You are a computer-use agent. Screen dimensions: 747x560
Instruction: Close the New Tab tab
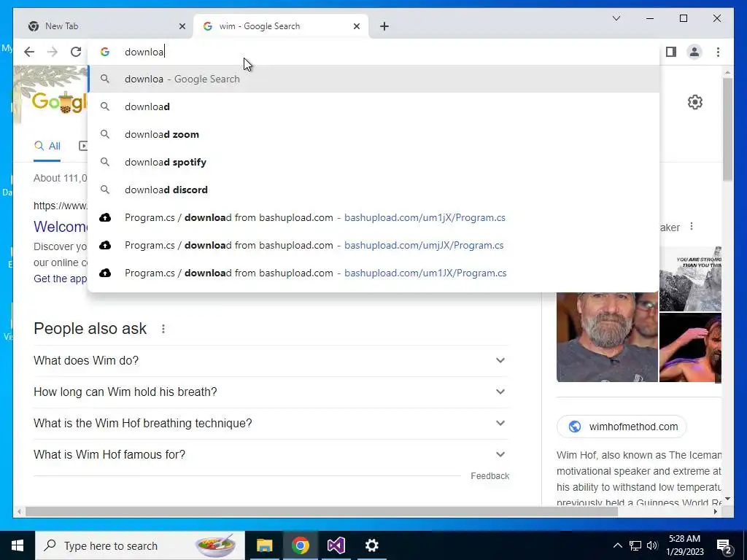182,26
